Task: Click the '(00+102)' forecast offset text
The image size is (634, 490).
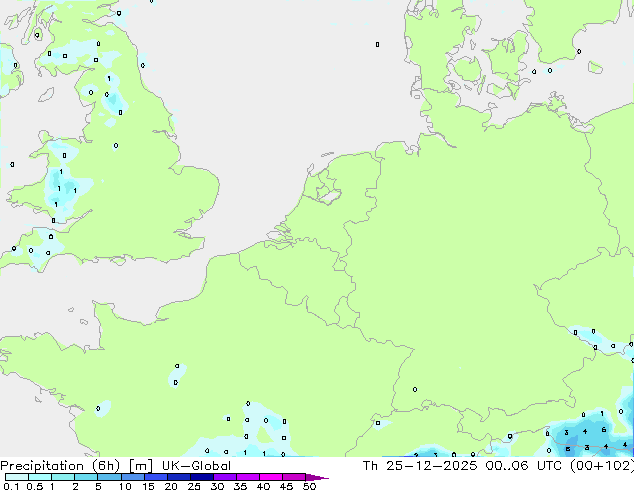Action: [x=602, y=466]
